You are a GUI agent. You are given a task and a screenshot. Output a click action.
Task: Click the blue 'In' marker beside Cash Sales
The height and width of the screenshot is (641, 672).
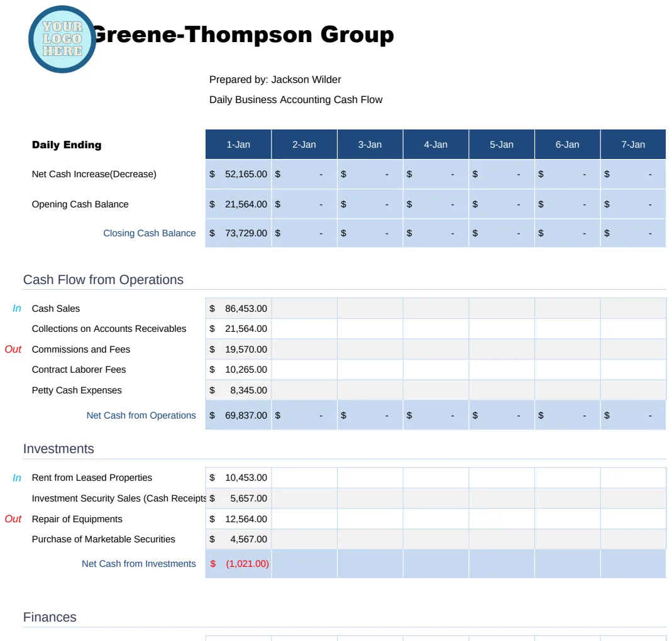pyautogui.click(x=17, y=309)
